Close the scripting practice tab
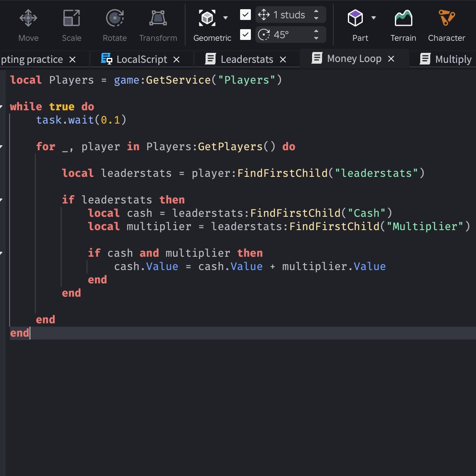476x476 pixels. click(x=72, y=59)
